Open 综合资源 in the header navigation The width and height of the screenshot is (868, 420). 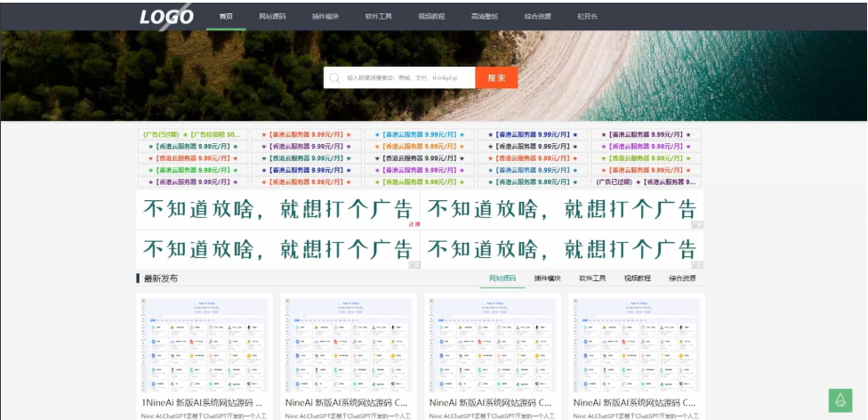coord(537,16)
